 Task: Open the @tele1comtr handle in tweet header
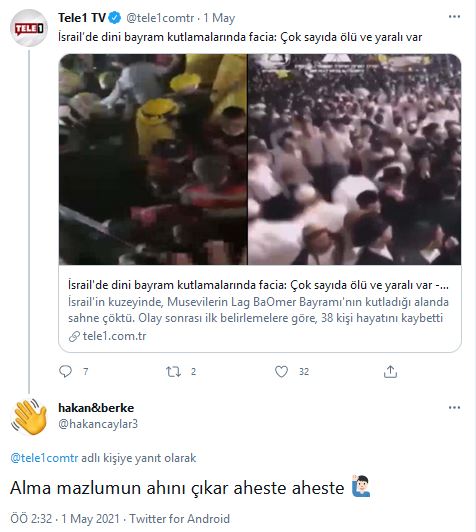pyautogui.click(x=160, y=18)
